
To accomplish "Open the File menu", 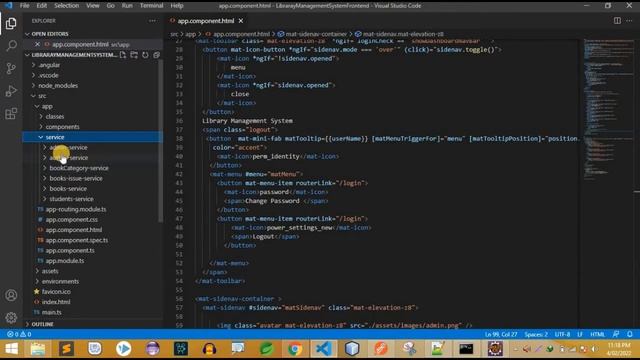I will 24,6.
